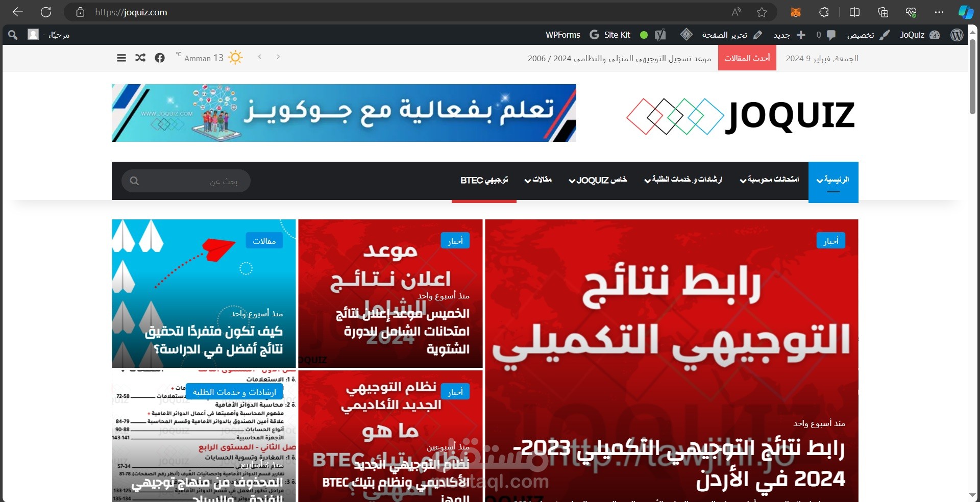
Task: Expand the امتحانات محوسبة menu
Action: point(770,180)
